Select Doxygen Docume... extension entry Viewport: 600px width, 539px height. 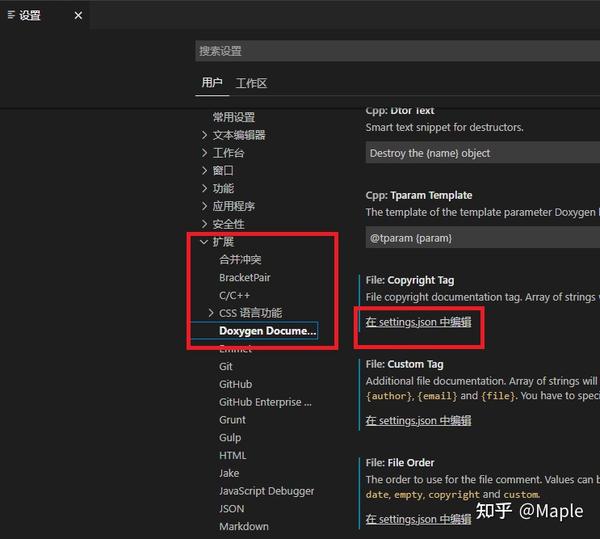[267, 331]
